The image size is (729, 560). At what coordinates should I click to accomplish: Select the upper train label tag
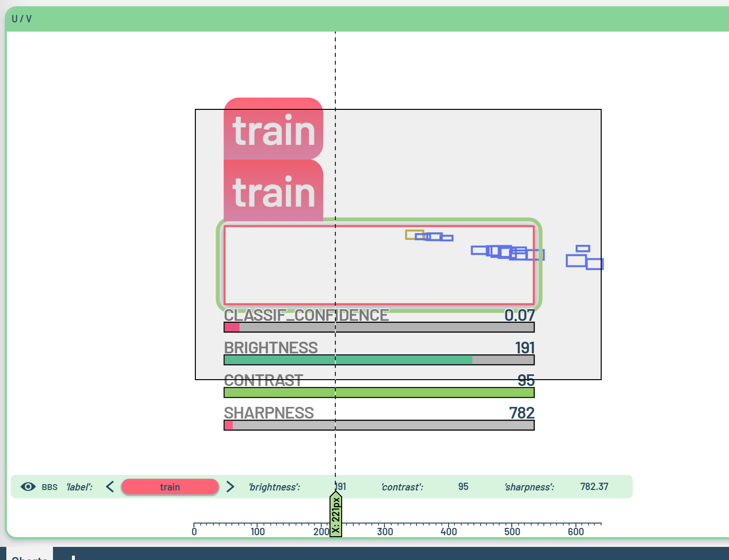(x=273, y=129)
